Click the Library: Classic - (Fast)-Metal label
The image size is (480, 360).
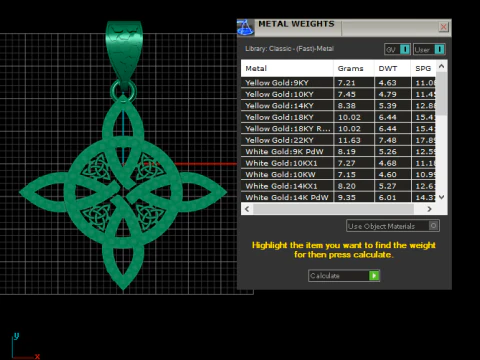click(x=289, y=49)
